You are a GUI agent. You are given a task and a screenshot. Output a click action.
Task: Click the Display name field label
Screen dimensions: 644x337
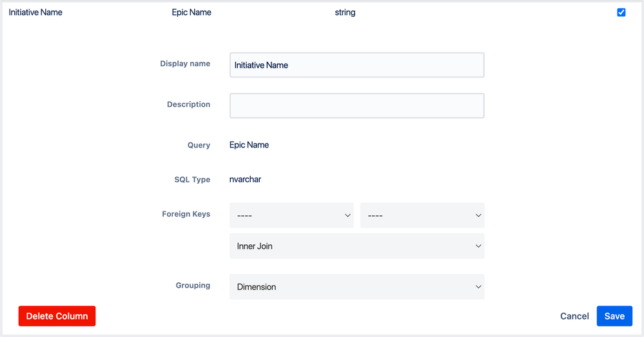pyautogui.click(x=185, y=64)
